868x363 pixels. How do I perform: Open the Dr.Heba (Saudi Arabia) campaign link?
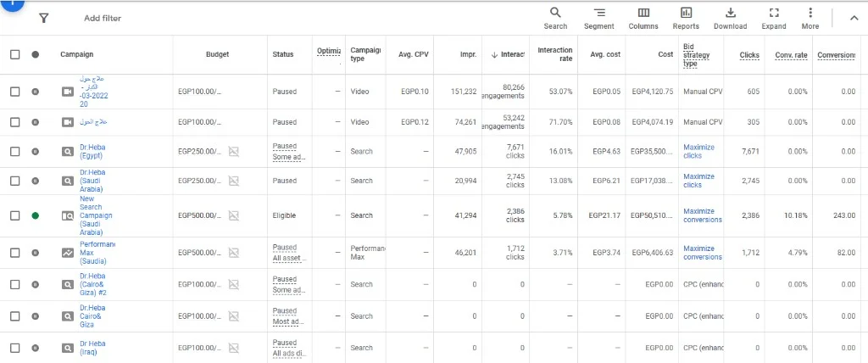pos(92,181)
